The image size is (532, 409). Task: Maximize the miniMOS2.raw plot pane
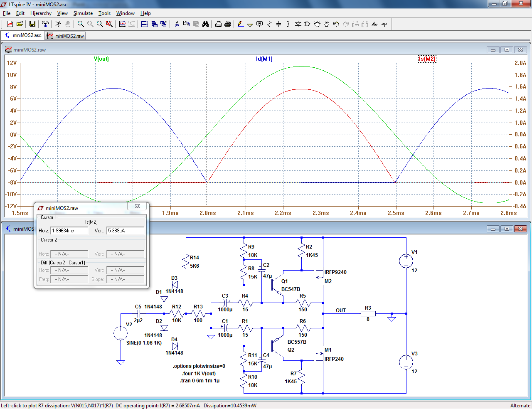click(507, 49)
